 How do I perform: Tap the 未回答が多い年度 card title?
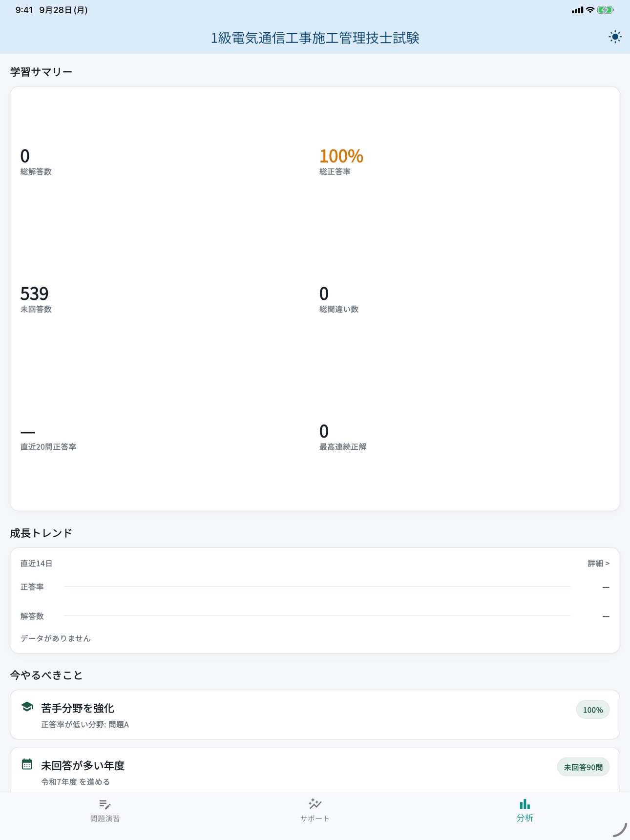tap(83, 766)
